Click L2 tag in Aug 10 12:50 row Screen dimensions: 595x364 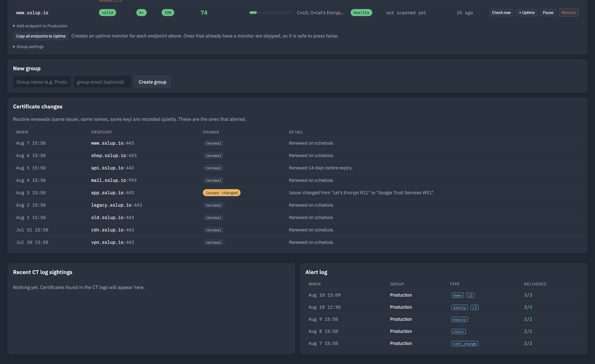(475, 307)
